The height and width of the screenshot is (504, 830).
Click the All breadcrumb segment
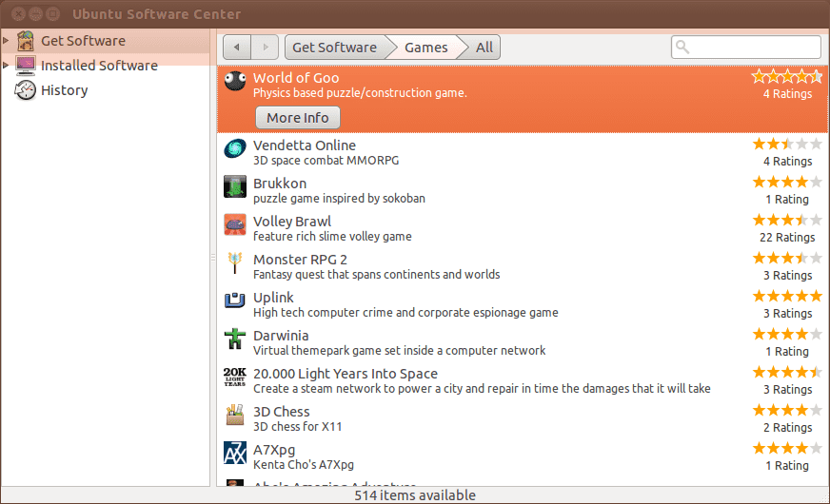(484, 47)
